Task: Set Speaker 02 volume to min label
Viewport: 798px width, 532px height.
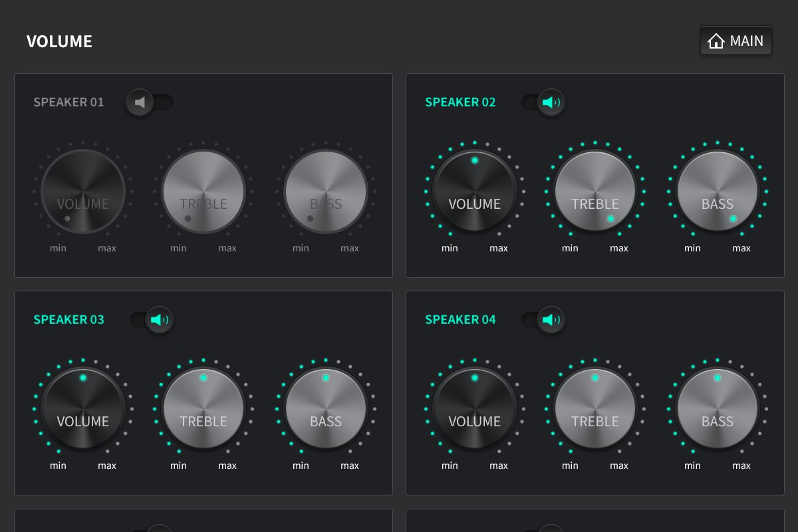Action: point(450,248)
